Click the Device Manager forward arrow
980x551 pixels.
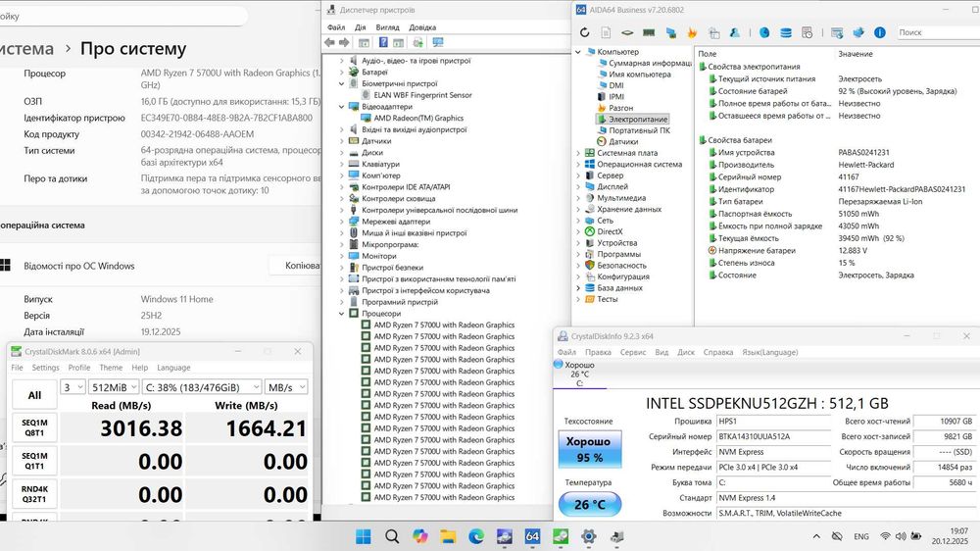(x=344, y=42)
